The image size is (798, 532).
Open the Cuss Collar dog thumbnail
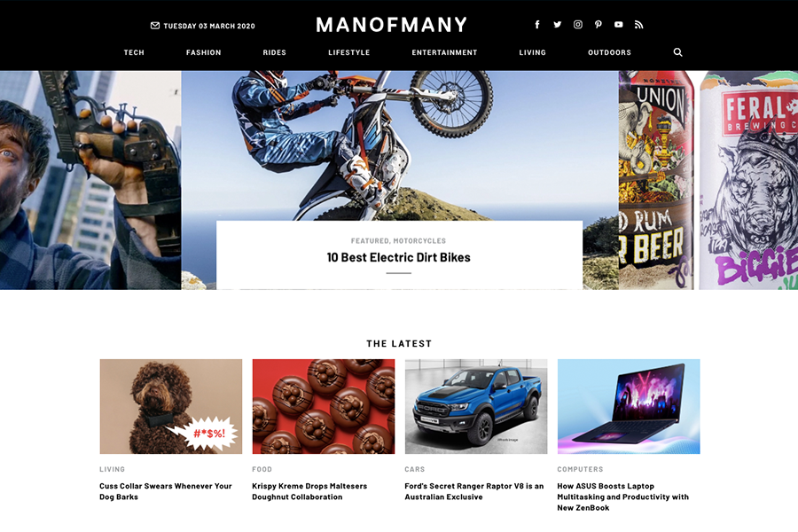pos(171,406)
